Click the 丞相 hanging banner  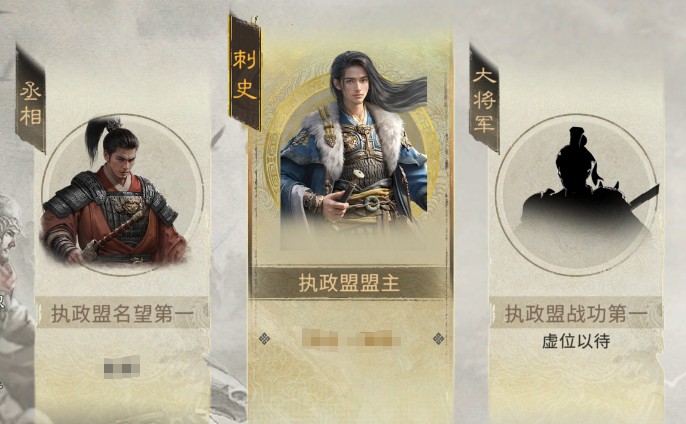[x=31, y=101]
